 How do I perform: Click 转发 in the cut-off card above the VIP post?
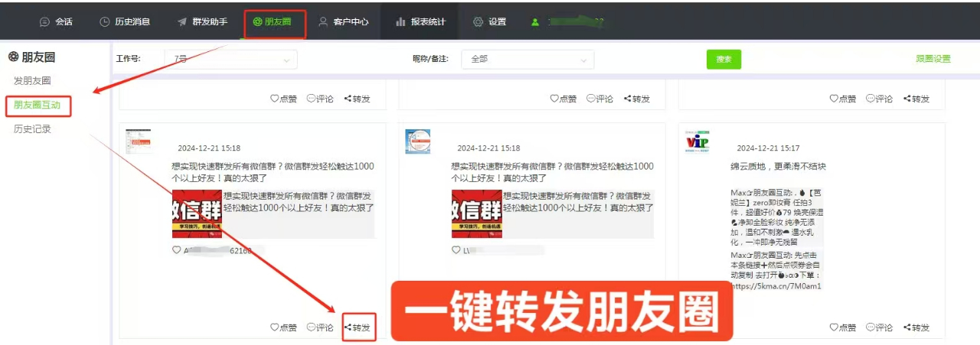tap(916, 99)
